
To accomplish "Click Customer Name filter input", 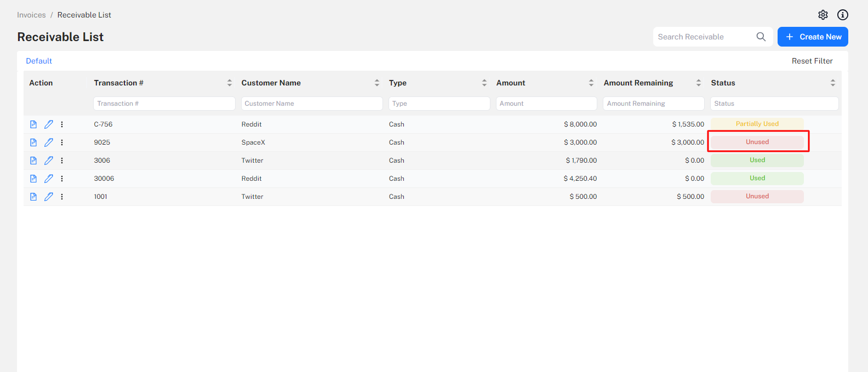I will [312, 104].
